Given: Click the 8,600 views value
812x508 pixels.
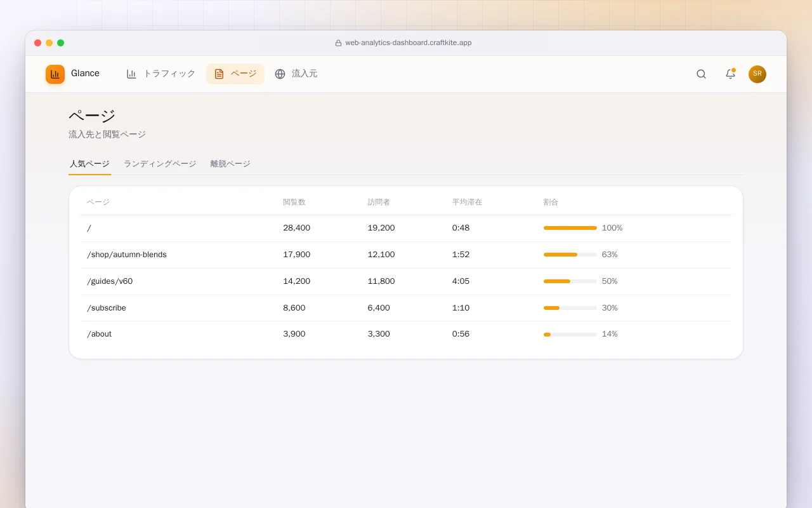Looking at the screenshot, I should tap(294, 308).
